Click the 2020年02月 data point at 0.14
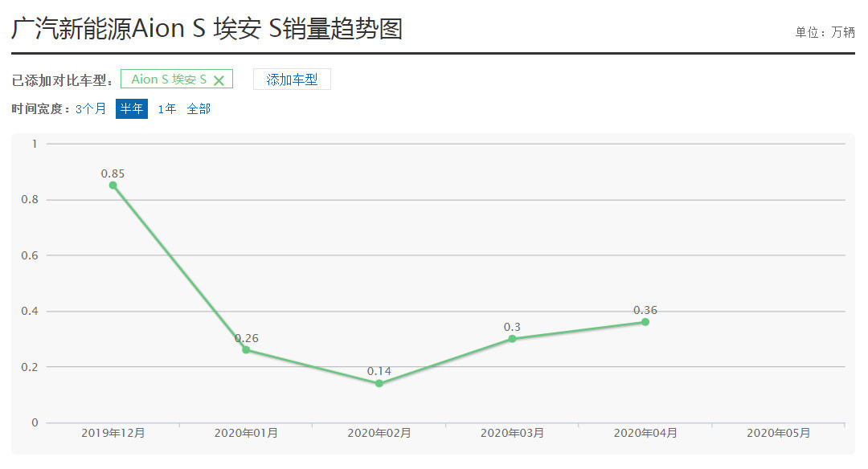The height and width of the screenshot is (469, 868). [379, 383]
